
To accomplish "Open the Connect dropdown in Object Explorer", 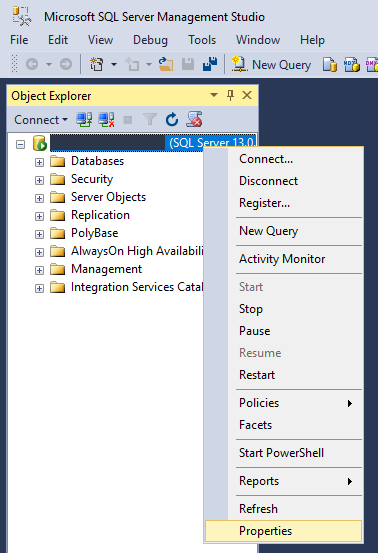I will pyautogui.click(x=41, y=120).
